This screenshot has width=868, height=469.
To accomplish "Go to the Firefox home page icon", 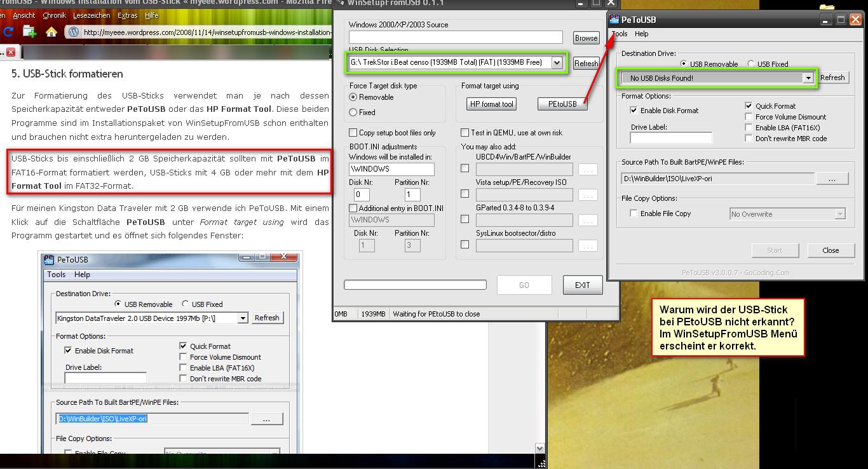I will 51,31.
